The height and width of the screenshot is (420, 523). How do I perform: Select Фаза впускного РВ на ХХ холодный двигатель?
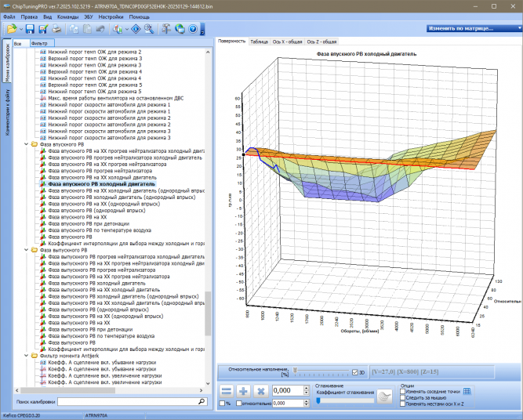coord(102,177)
